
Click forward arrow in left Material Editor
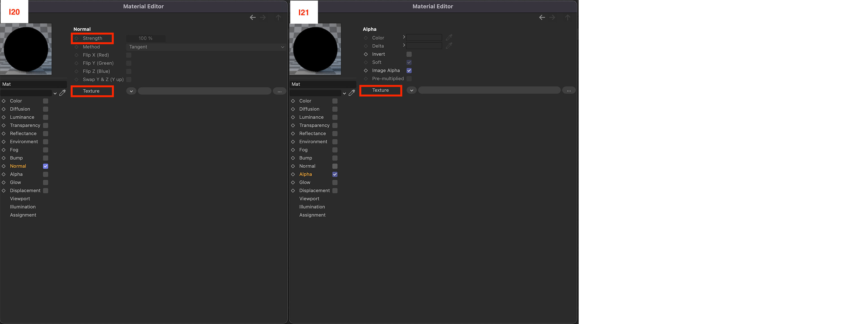263,18
